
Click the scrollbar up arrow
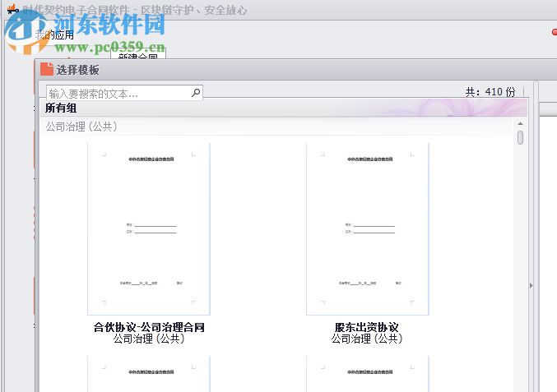520,123
